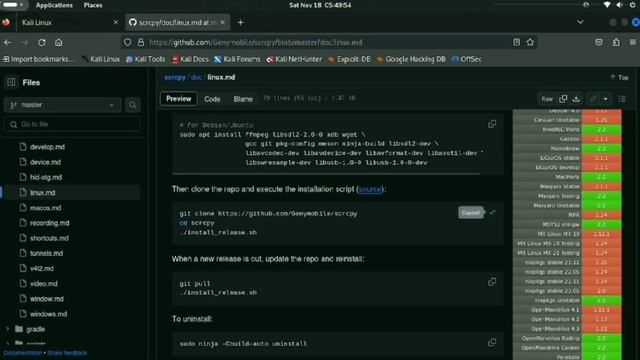Download the raw linux.md file
Image resolution: width=640 pixels, height=360 pixels.
[x=576, y=99]
